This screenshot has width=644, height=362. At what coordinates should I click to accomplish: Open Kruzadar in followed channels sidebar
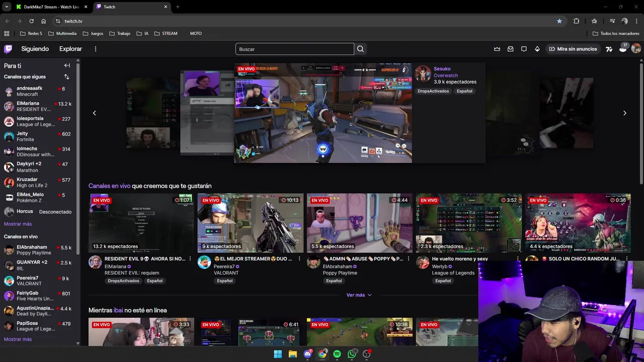click(x=38, y=183)
